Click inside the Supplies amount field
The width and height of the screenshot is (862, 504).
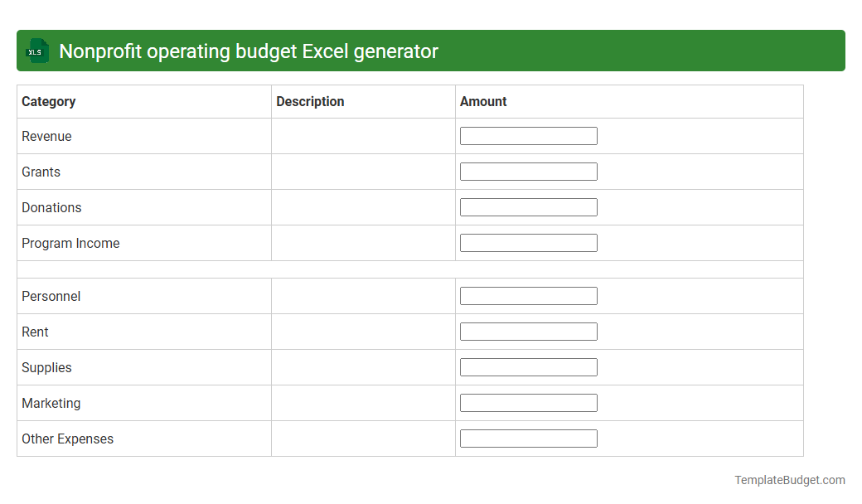(528, 366)
